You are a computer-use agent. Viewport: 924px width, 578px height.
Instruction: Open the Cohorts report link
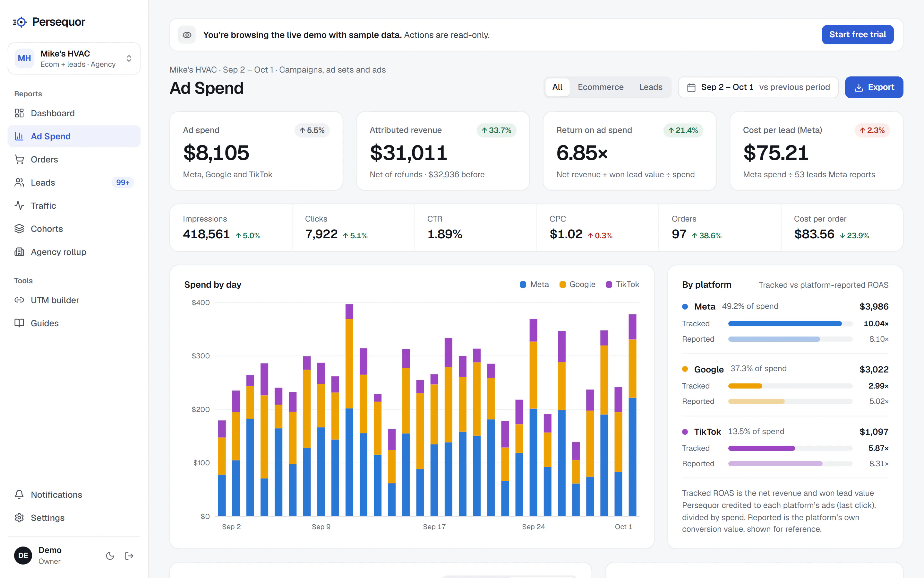pyautogui.click(x=74, y=229)
